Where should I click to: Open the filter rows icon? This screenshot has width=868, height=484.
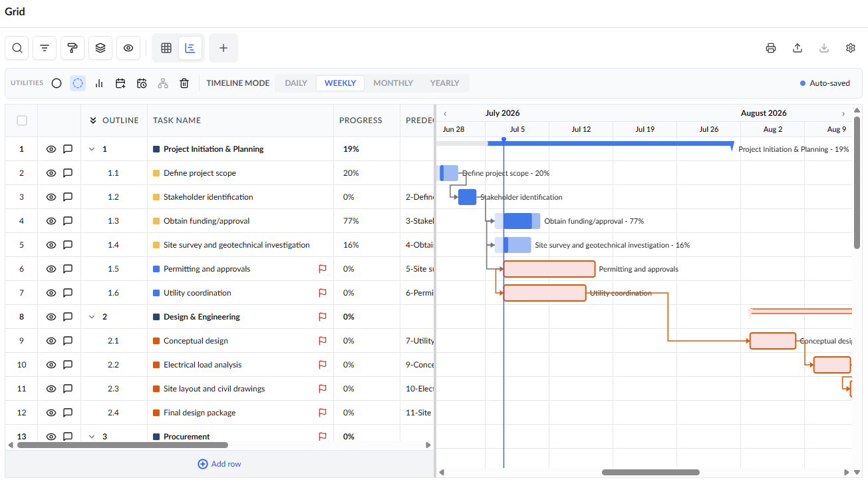45,48
